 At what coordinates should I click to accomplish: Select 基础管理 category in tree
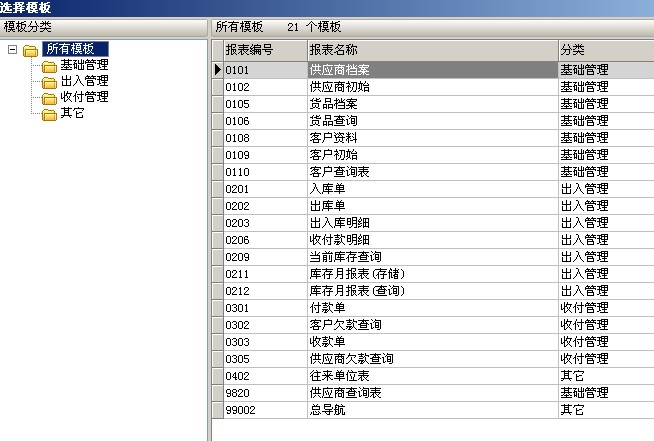point(84,65)
